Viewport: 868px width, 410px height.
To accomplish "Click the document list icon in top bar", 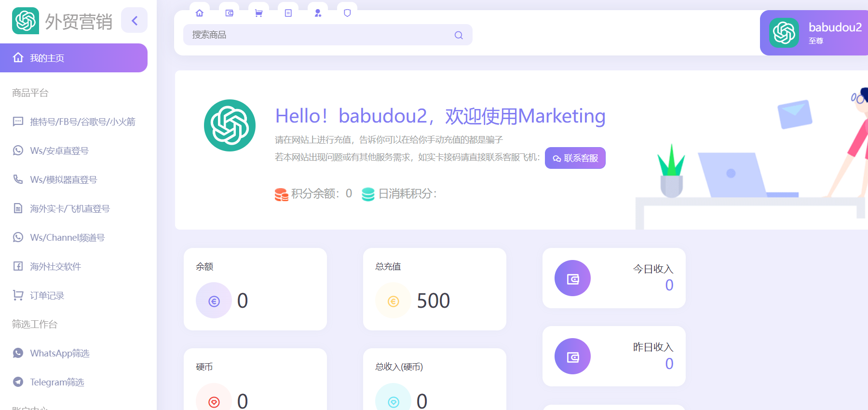I will 288,13.
